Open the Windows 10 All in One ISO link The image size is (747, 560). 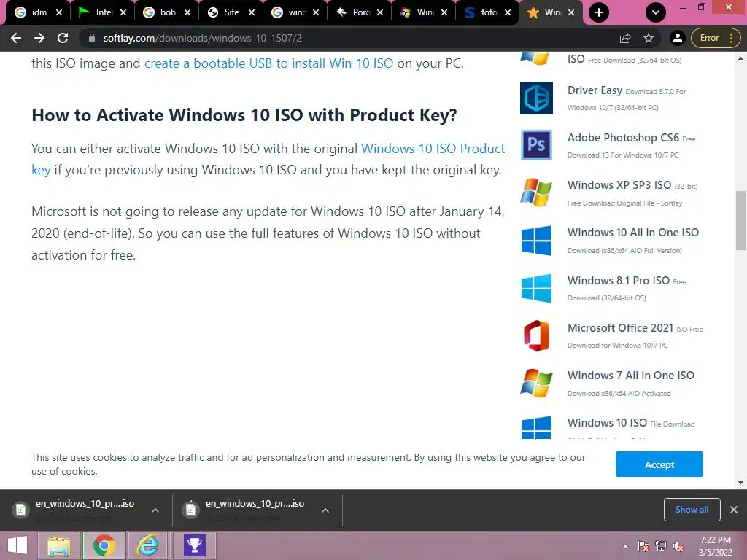[633, 241]
